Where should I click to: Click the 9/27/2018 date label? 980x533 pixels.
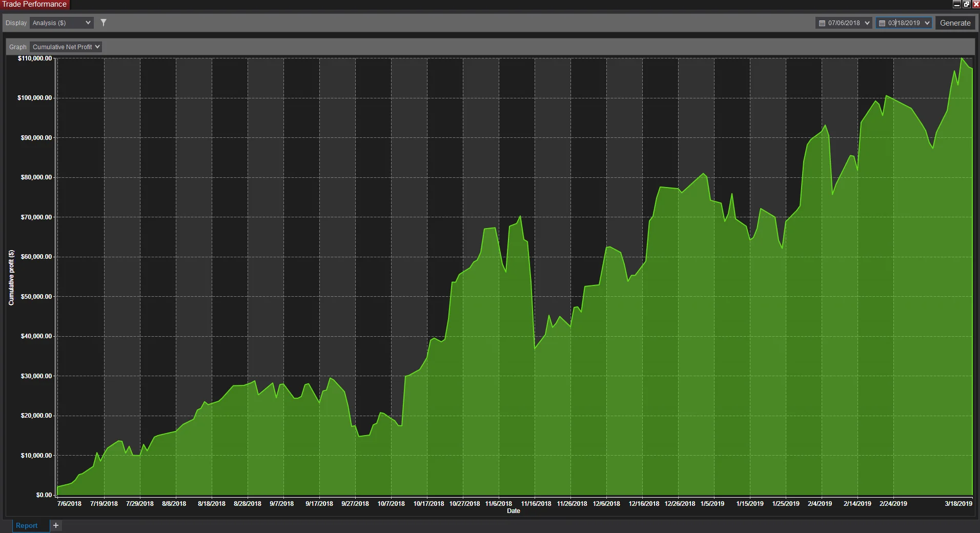(355, 504)
